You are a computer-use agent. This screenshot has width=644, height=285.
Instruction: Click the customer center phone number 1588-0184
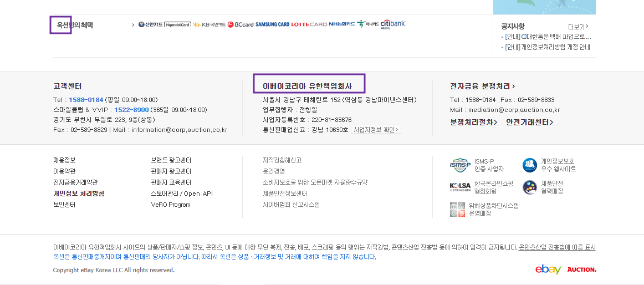(86, 100)
